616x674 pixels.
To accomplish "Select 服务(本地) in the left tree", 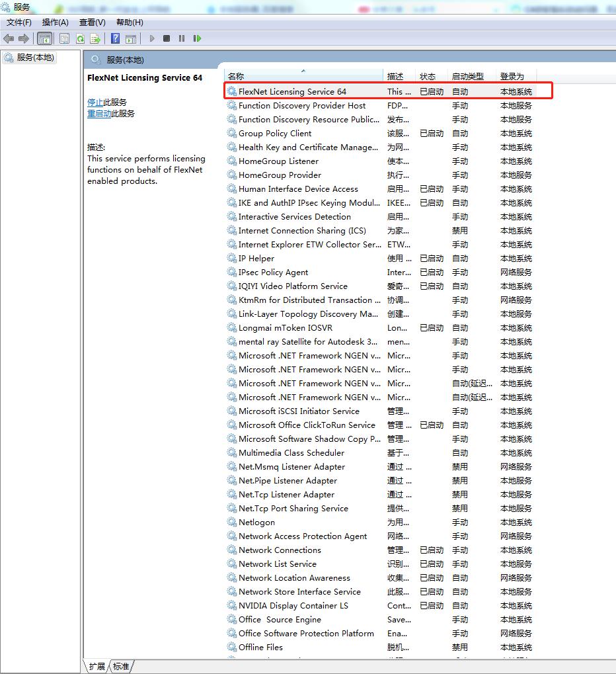I will [x=36, y=58].
